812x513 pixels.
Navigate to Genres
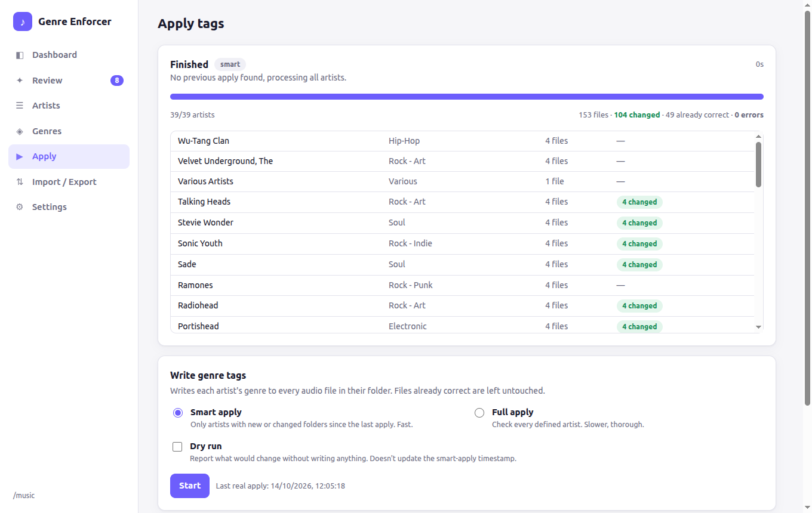point(69,131)
